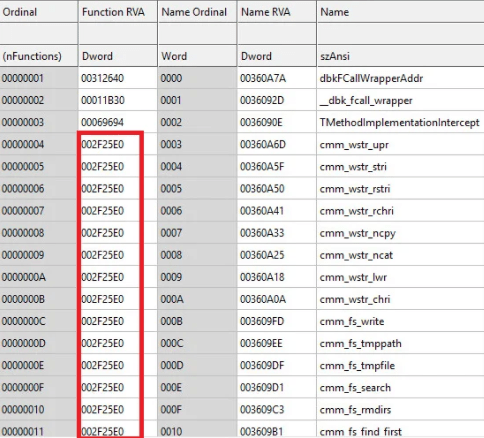
Task: Select ordinal 0000000D cell
Action: pos(39,343)
